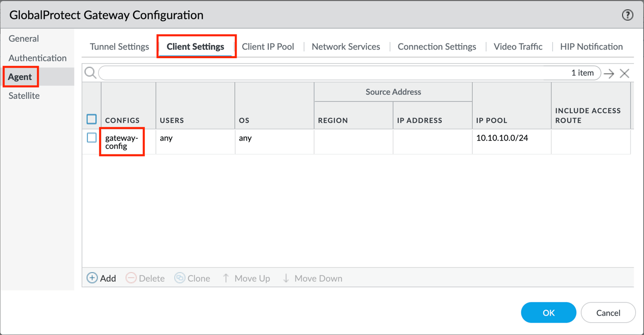Check the select-all header checkbox

[x=91, y=119]
